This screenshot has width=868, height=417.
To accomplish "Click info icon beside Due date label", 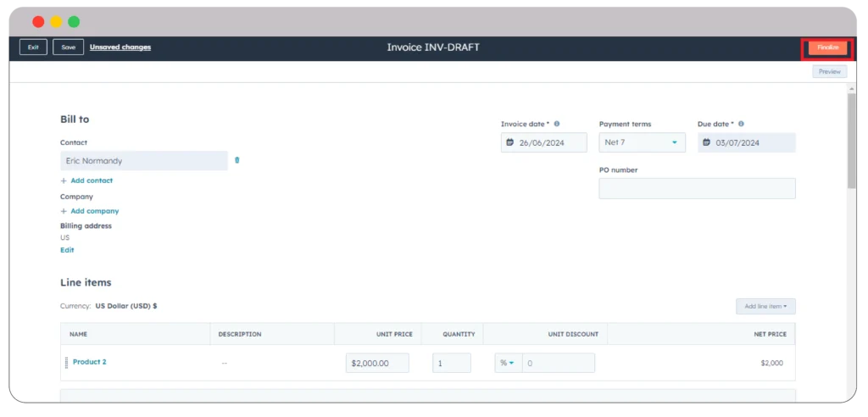I will pyautogui.click(x=742, y=124).
